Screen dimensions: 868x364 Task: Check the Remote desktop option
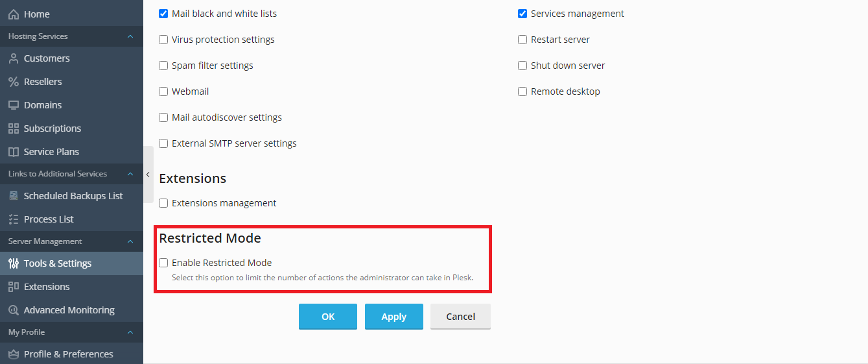522,91
